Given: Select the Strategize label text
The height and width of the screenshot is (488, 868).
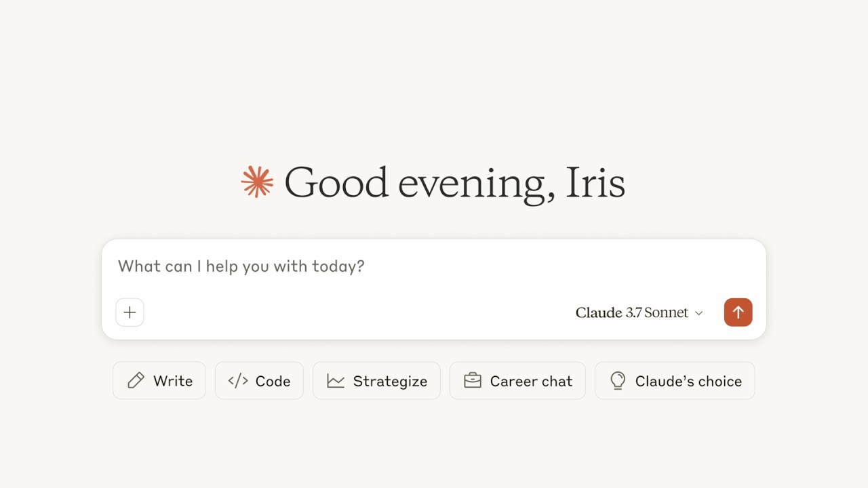Looking at the screenshot, I should point(390,381).
